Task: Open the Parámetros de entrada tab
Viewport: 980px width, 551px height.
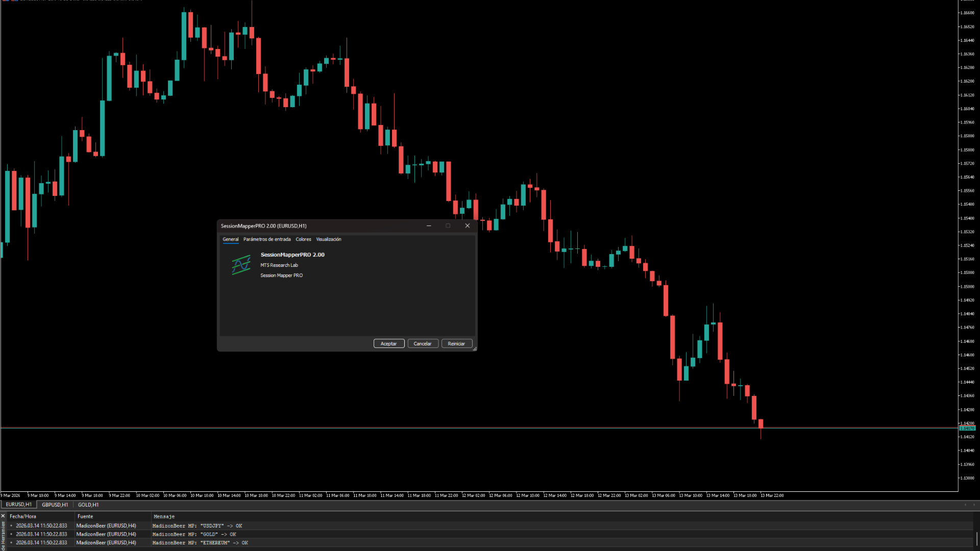Action: pos(267,239)
